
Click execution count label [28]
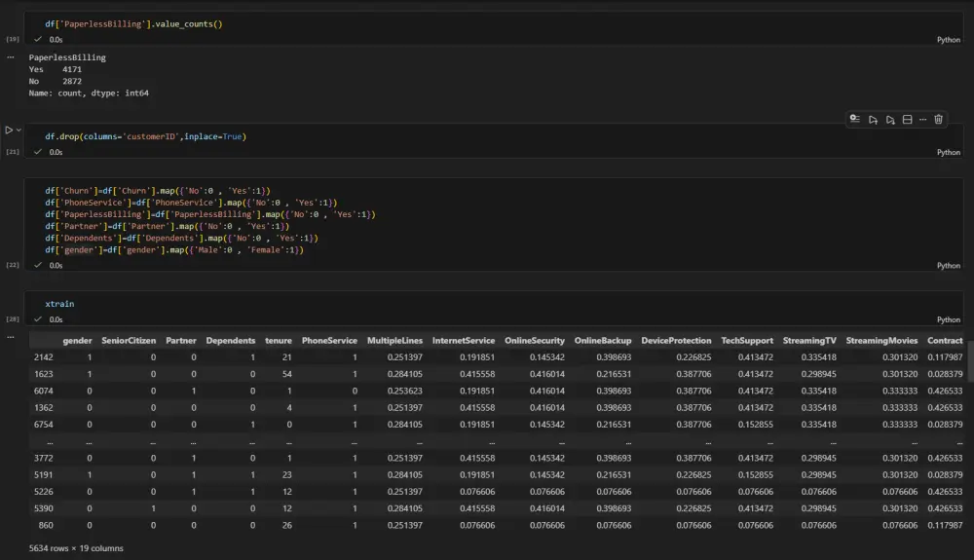tap(13, 319)
